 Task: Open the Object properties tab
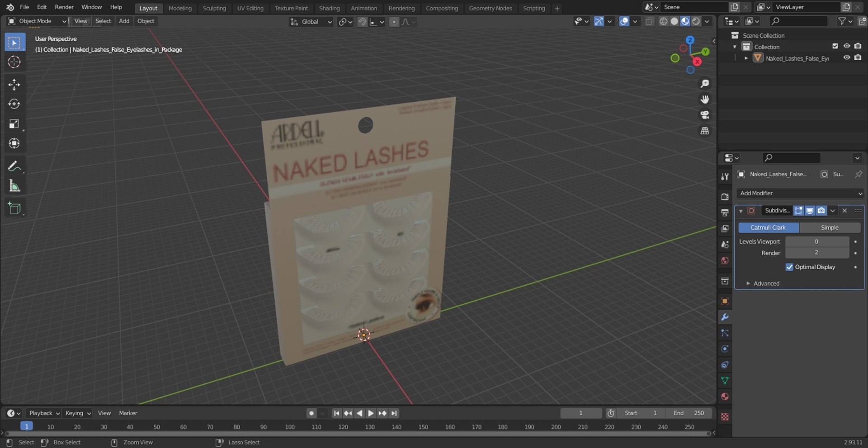(x=725, y=301)
